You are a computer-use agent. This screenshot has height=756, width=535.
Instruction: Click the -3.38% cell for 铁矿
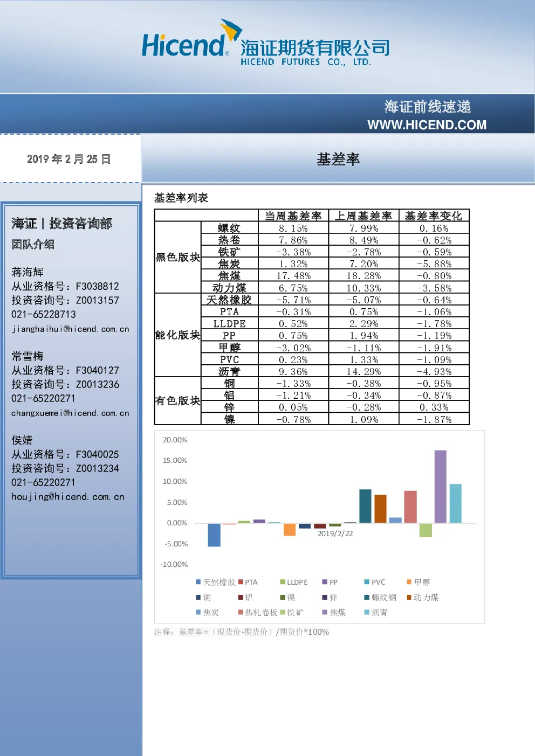[293, 252]
